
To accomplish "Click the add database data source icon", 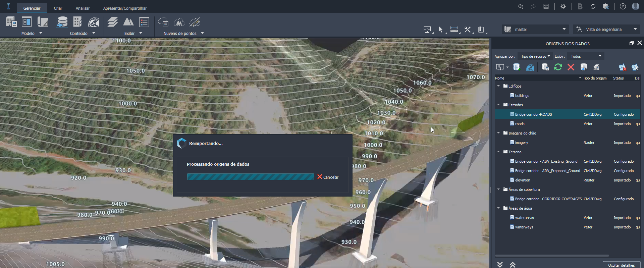I will pyautogui.click(x=517, y=67).
